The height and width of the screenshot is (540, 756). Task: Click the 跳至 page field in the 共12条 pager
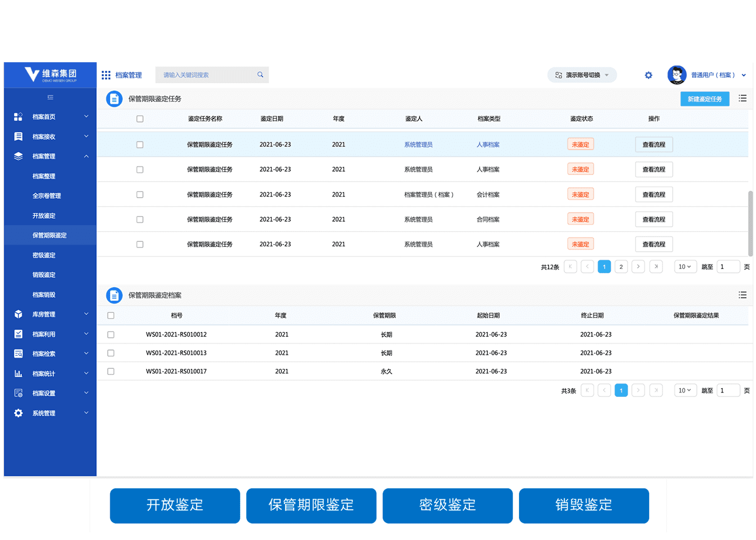[728, 267]
